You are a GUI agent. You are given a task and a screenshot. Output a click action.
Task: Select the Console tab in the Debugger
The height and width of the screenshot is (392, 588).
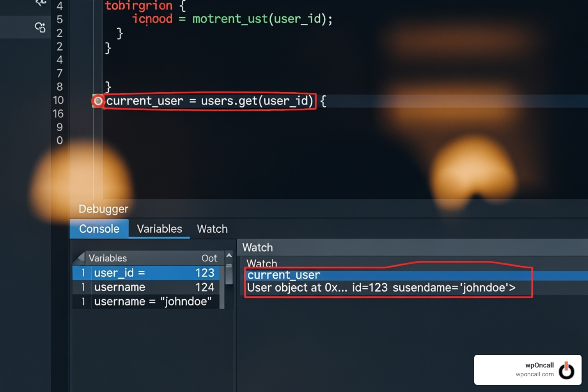[99, 229]
